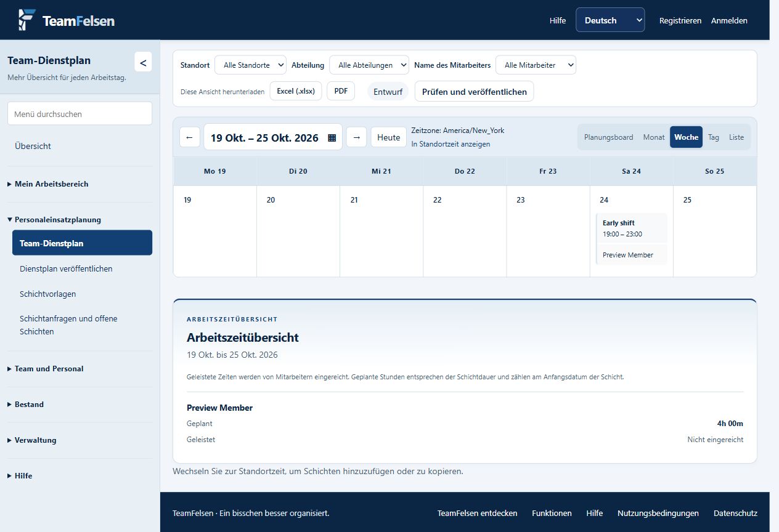Click the Preview Member name in summary
This screenshot has width=779, height=532.
[220, 408]
